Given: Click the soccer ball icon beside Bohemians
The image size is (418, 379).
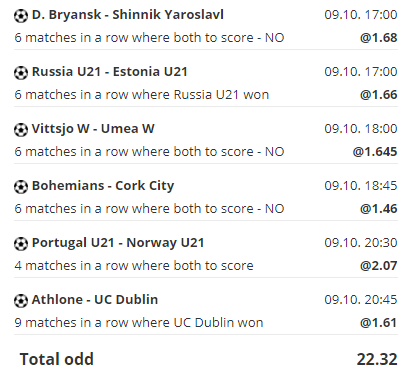Looking at the screenshot, I should 21,187.
